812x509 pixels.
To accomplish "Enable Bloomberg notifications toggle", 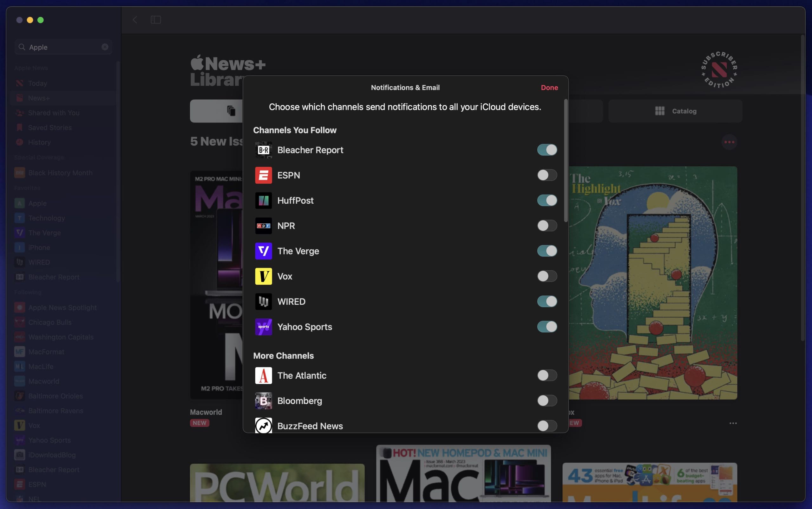I will click(547, 400).
